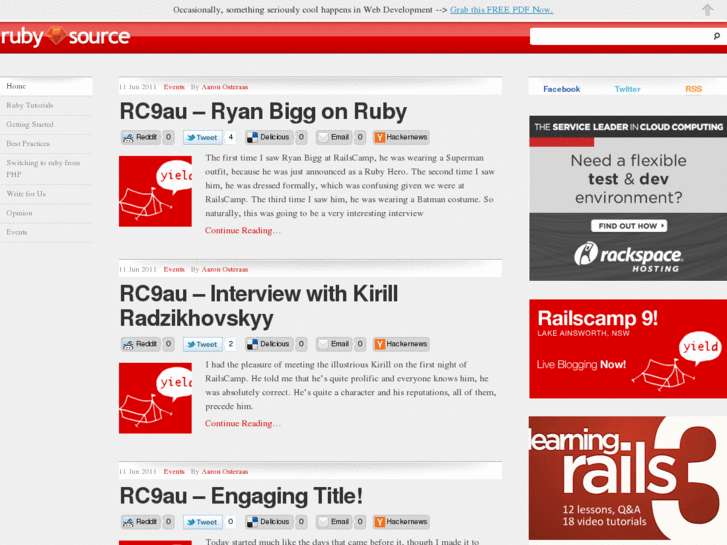Save Kirill interview to Delicious
The width and height of the screenshot is (727, 545).
(269, 344)
